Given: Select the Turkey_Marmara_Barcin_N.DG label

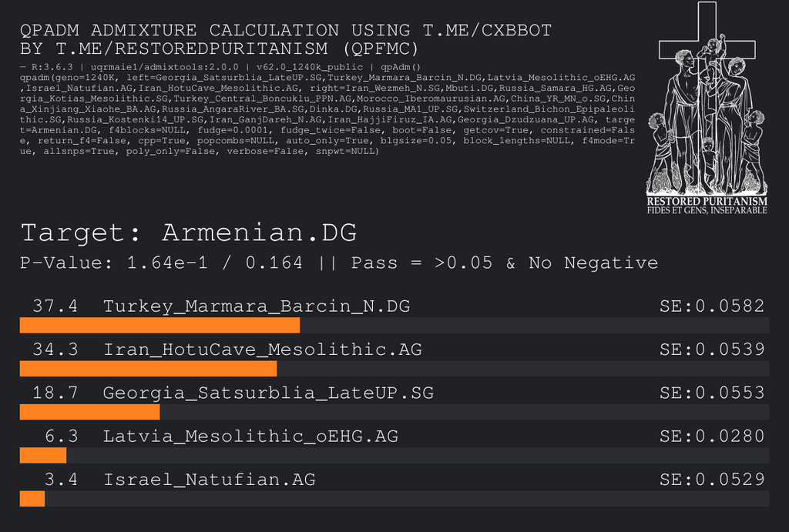Looking at the screenshot, I should [x=257, y=306].
